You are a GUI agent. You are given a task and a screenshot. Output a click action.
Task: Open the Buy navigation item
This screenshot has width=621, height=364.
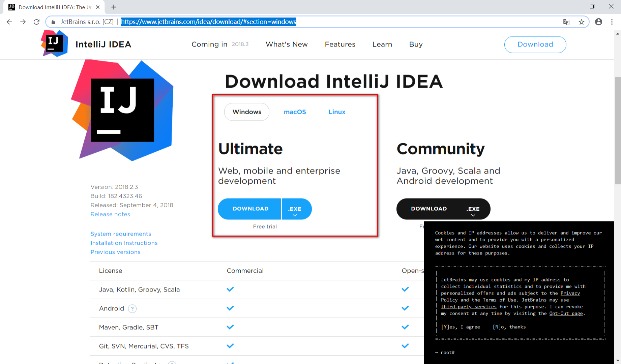click(x=416, y=44)
